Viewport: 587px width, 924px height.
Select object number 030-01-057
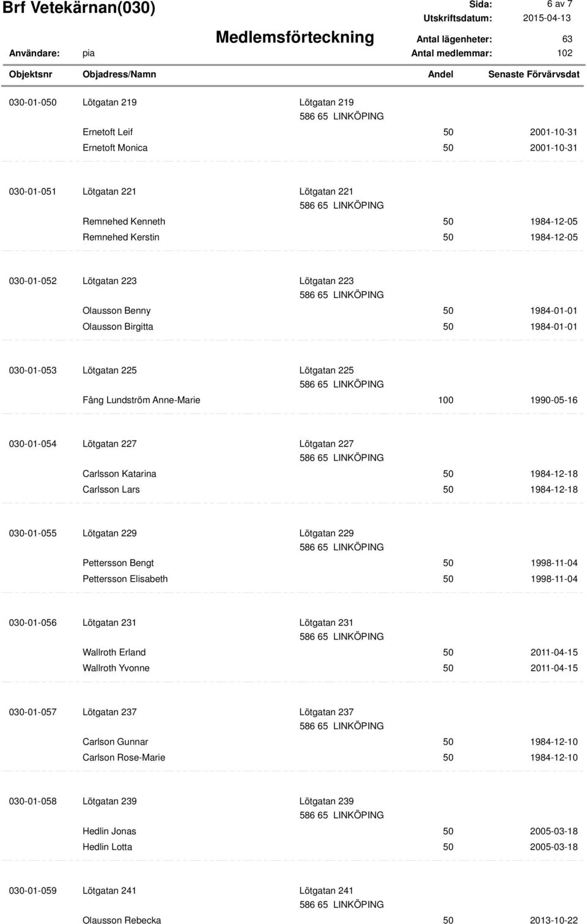point(32,712)
